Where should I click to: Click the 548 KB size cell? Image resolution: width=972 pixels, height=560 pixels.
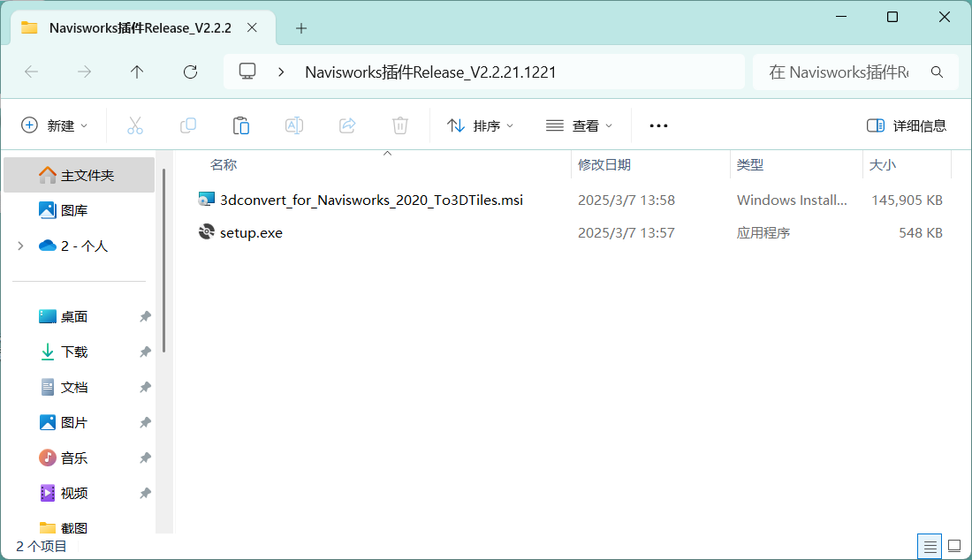click(921, 233)
